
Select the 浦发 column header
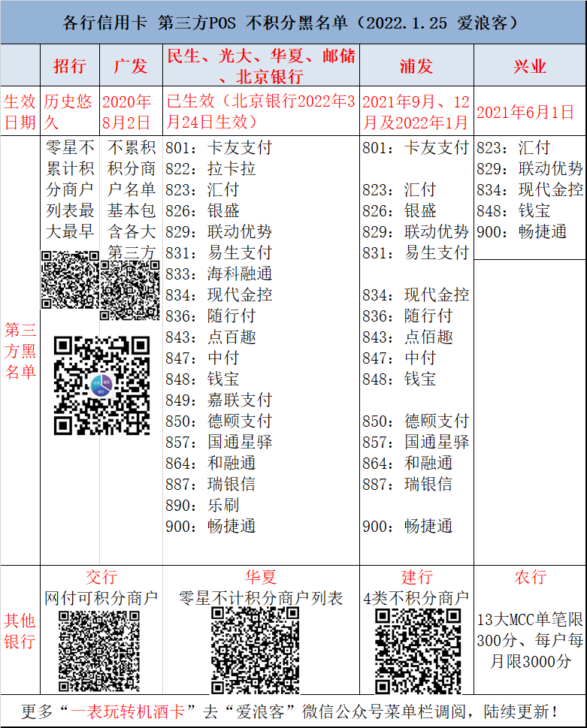click(x=416, y=66)
